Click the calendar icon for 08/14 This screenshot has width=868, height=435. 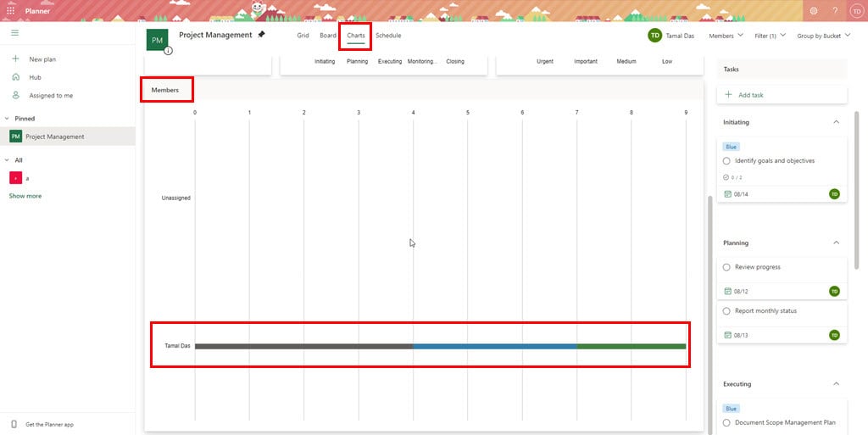(727, 194)
